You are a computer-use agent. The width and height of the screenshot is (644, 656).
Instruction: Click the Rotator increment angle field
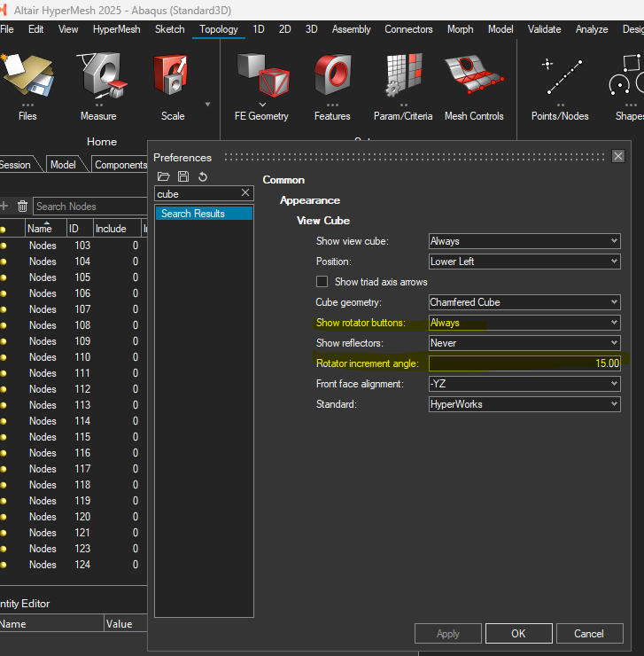[524, 363]
